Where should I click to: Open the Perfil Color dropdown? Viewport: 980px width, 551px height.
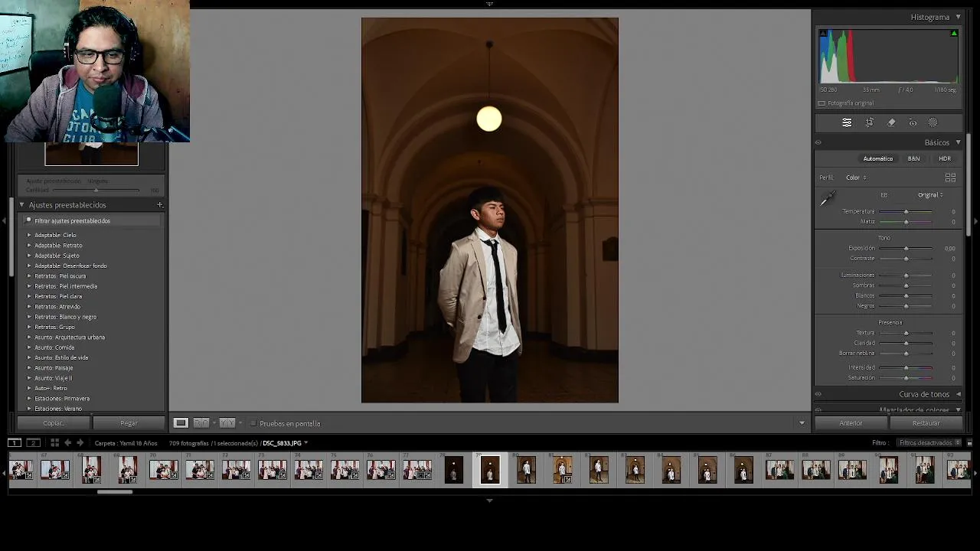[x=856, y=178]
